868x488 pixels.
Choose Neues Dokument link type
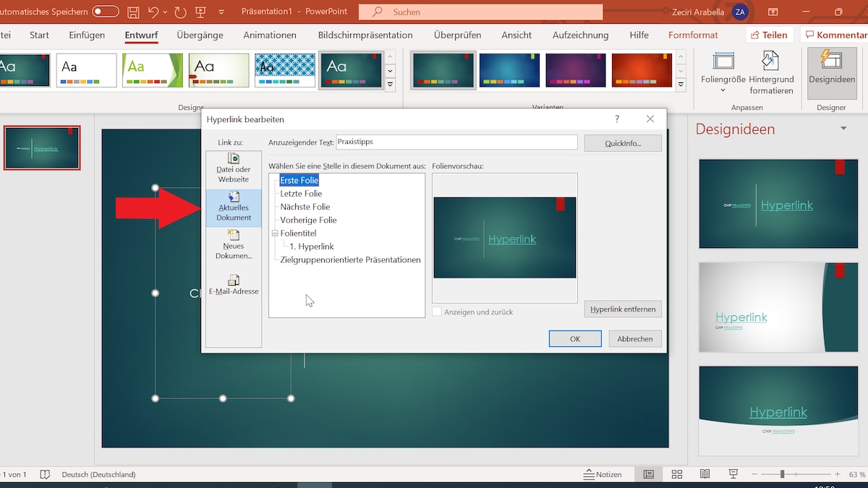(x=234, y=245)
